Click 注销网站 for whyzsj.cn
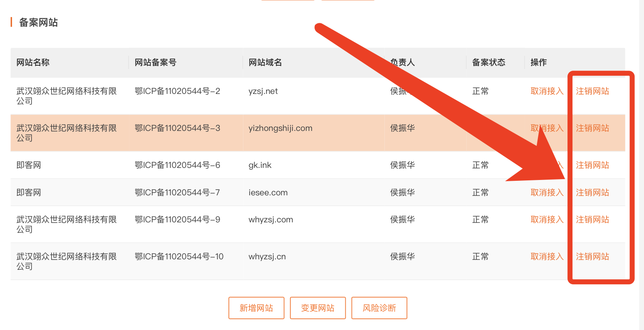The width and height of the screenshot is (644, 330). (592, 256)
